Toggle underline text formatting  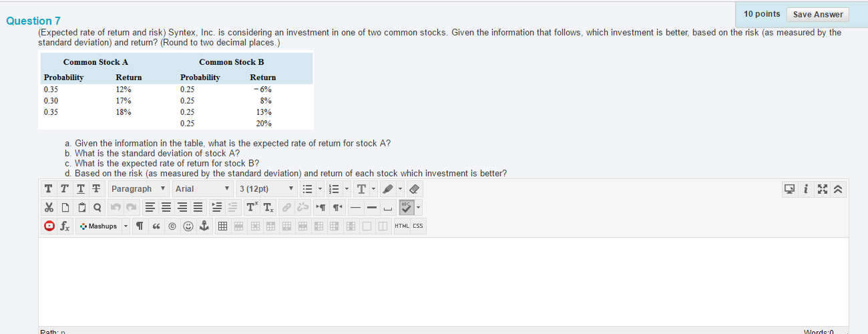point(79,189)
